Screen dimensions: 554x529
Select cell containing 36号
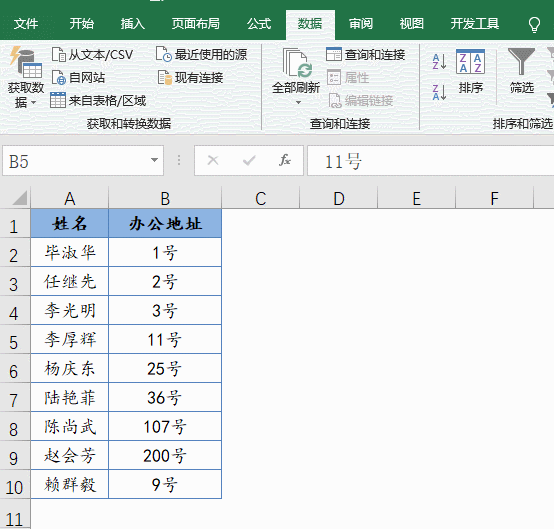[x=165, y=397]
